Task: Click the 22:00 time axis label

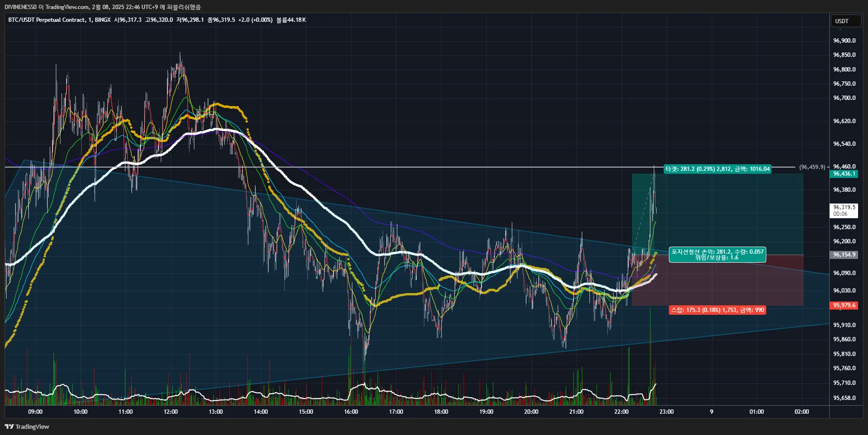Action: pos(622,412)
